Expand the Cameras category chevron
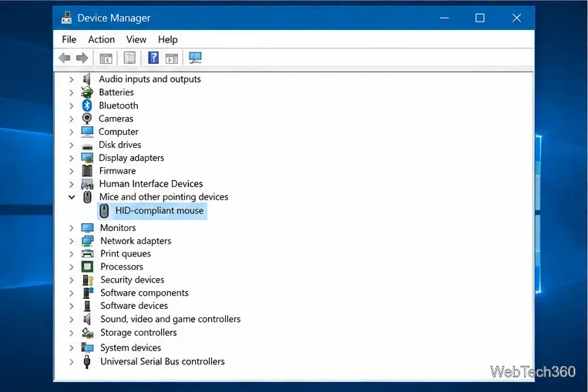The image size is (588, 392). coord(71,119)
